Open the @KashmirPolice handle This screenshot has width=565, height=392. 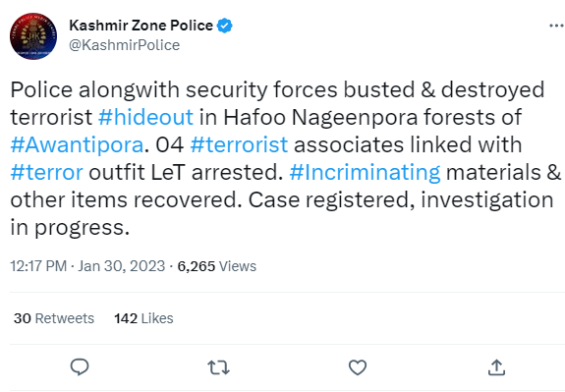(125, 45)
